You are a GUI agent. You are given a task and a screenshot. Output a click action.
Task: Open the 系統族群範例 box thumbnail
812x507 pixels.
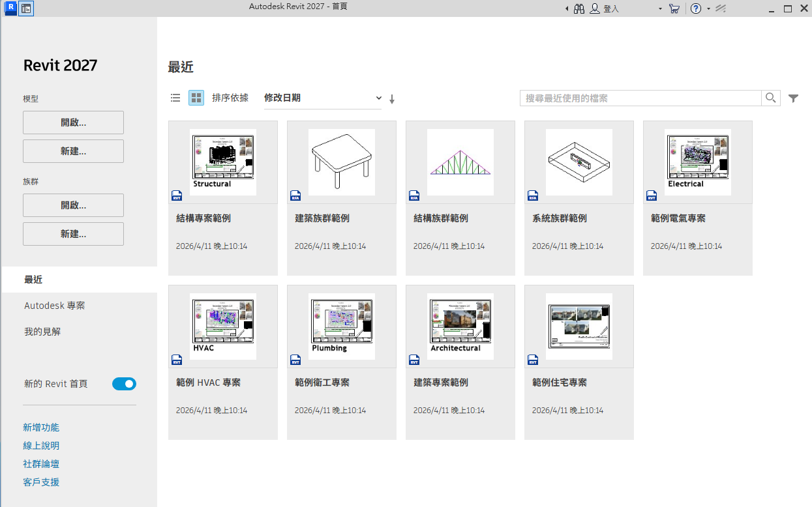579,162
